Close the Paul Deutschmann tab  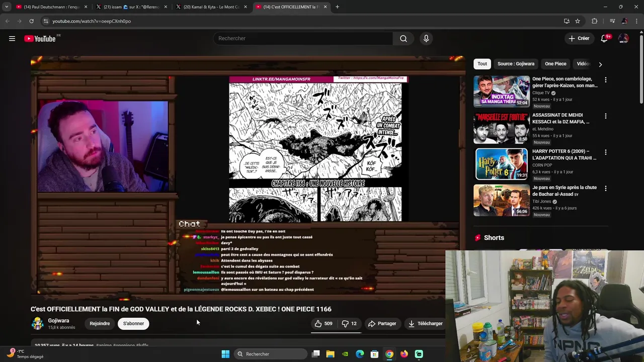[x=86, y=7]
